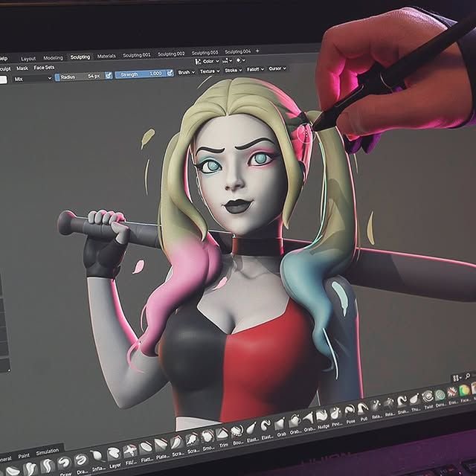Select the Plateau brush
The image size is (476, 476).
tap(161, 449)
